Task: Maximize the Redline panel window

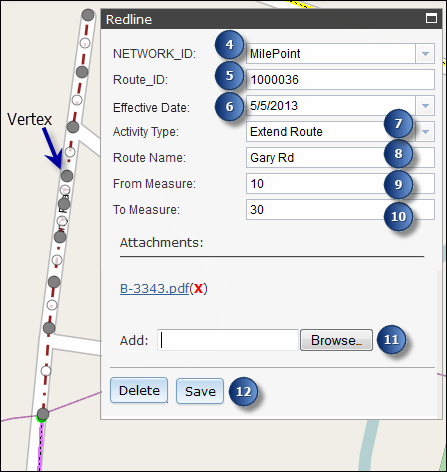Action: 431,18
